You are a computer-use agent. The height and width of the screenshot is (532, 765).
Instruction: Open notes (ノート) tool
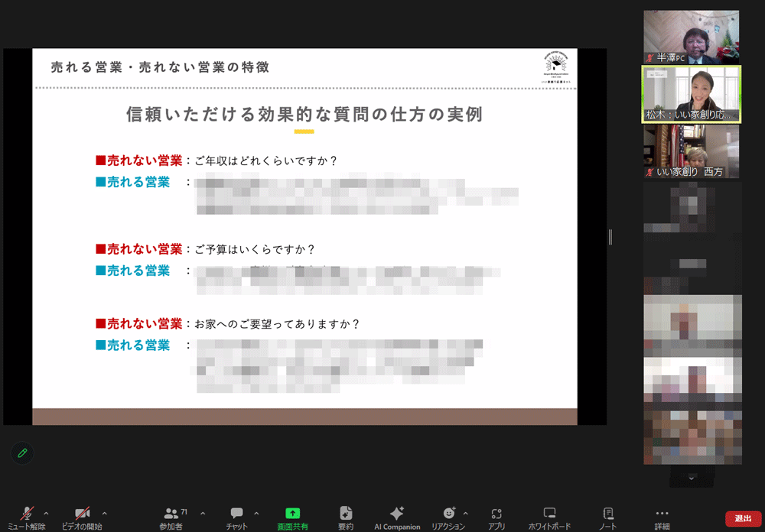pyautogui.click(x=608, y=516)
